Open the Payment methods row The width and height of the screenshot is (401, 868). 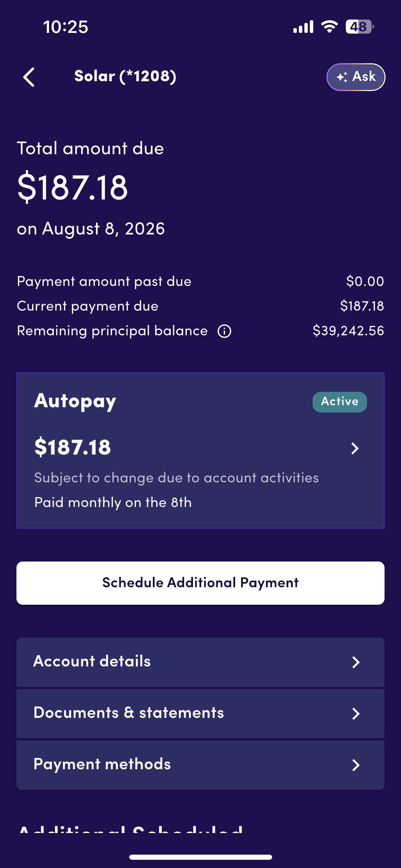[200, 765]
